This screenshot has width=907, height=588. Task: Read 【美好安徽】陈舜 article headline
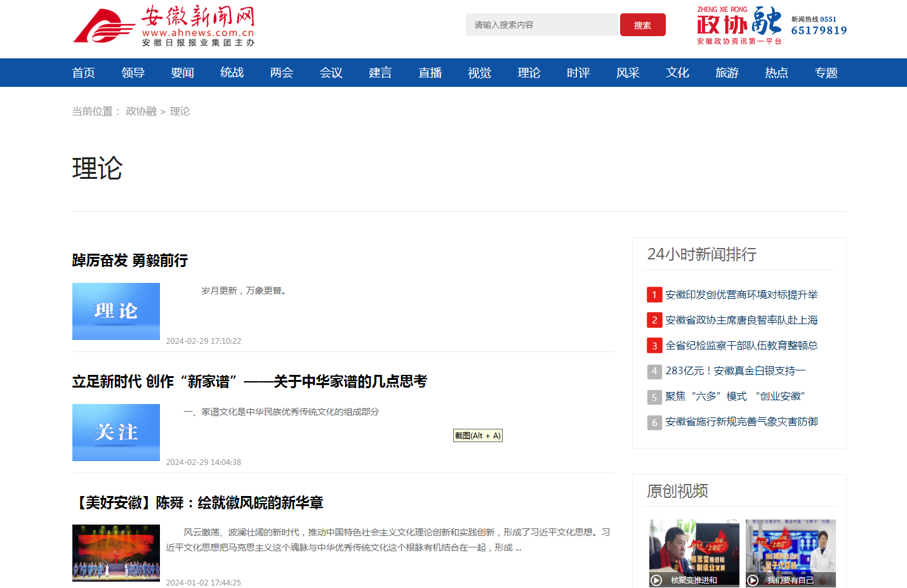(198, 503)
